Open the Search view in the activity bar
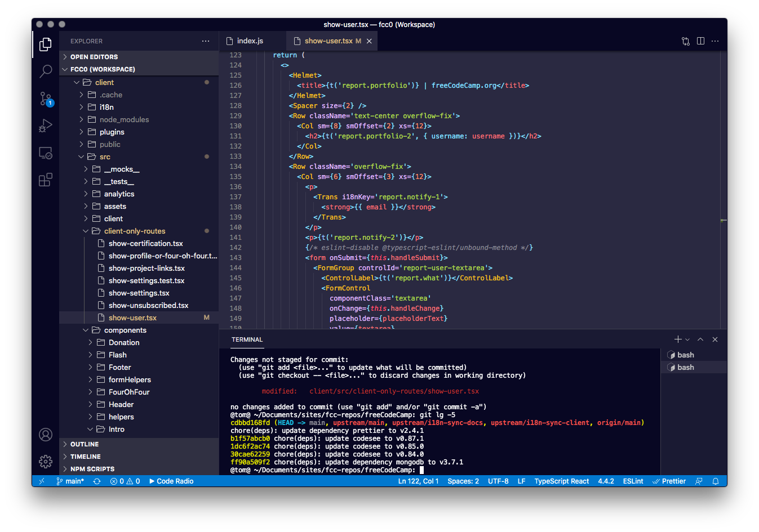759x532 pixels. [45, 71]
